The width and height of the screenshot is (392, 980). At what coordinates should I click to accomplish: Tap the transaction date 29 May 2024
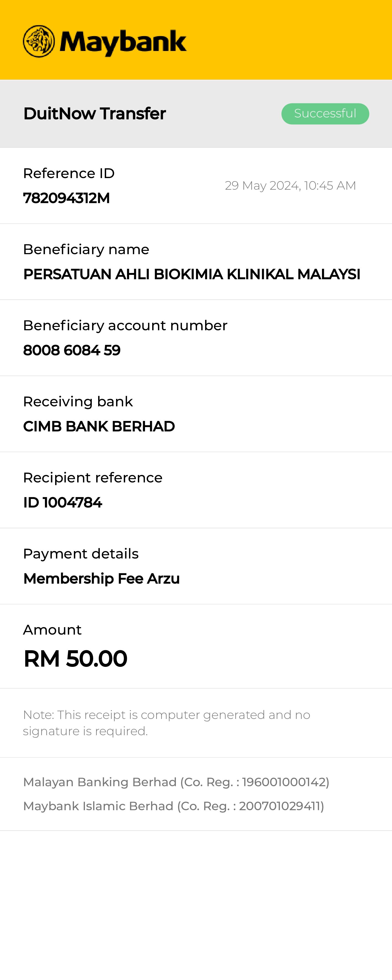click(x=290, y=186)
